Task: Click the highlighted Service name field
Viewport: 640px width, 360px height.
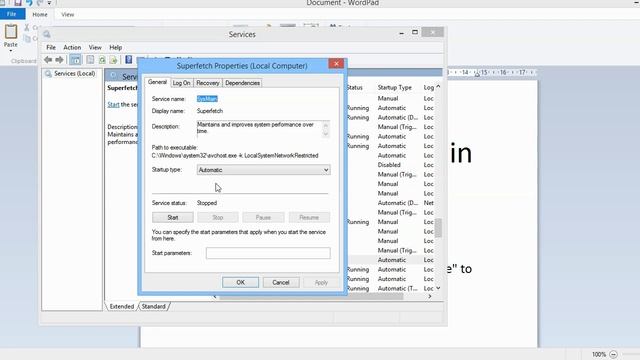Action: pyautogui.click(x=207, y=99)
